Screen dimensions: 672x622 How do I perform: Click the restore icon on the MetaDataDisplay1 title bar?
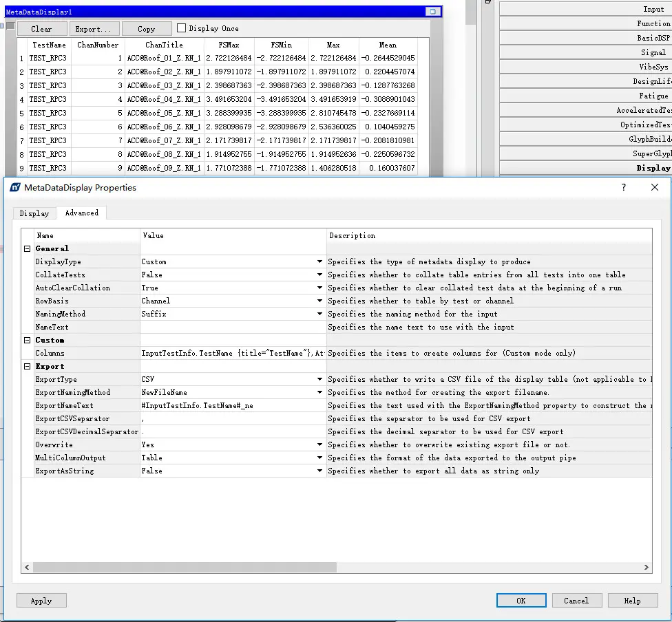[432, 12]
